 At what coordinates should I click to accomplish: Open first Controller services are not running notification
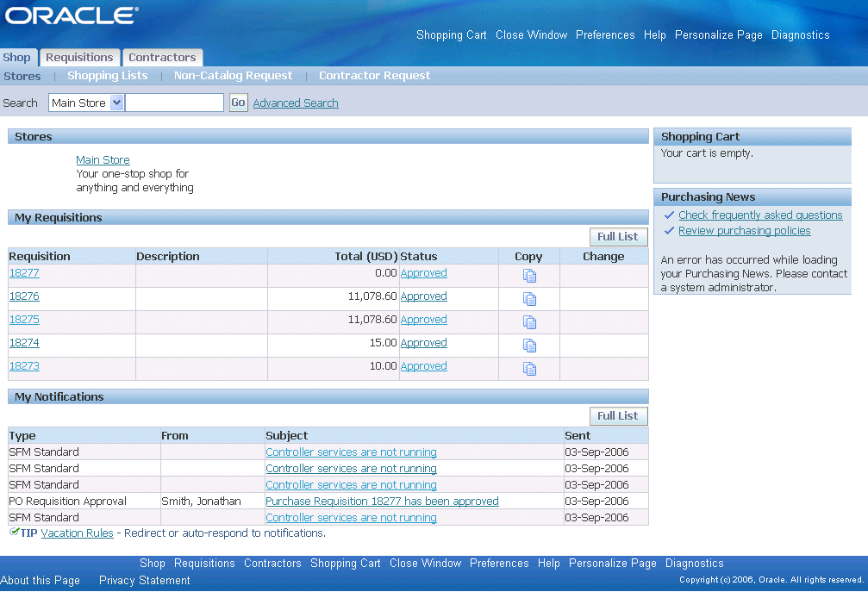351,452
